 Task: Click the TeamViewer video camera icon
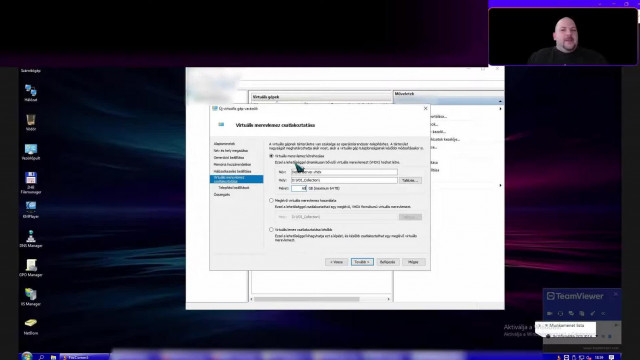550,313
